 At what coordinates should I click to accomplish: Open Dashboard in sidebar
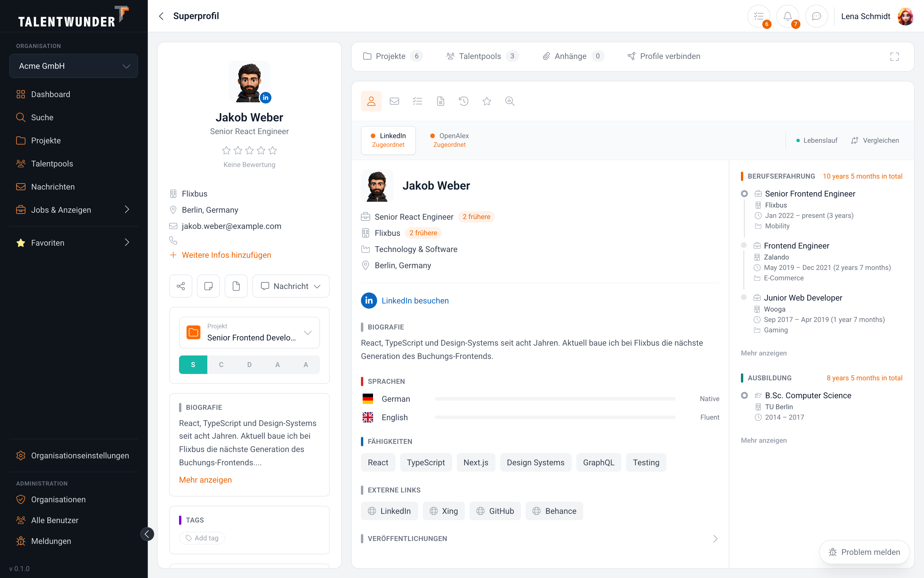pos(74,94)
